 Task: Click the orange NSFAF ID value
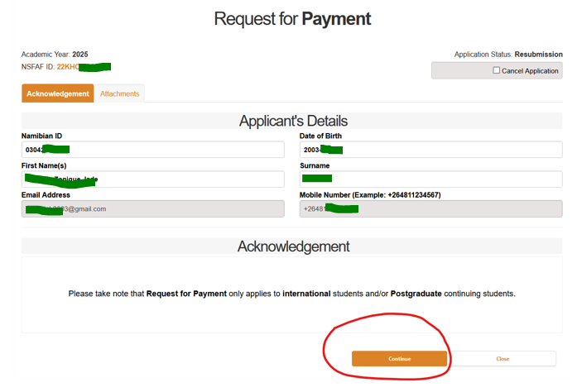[x=83, y=66]
